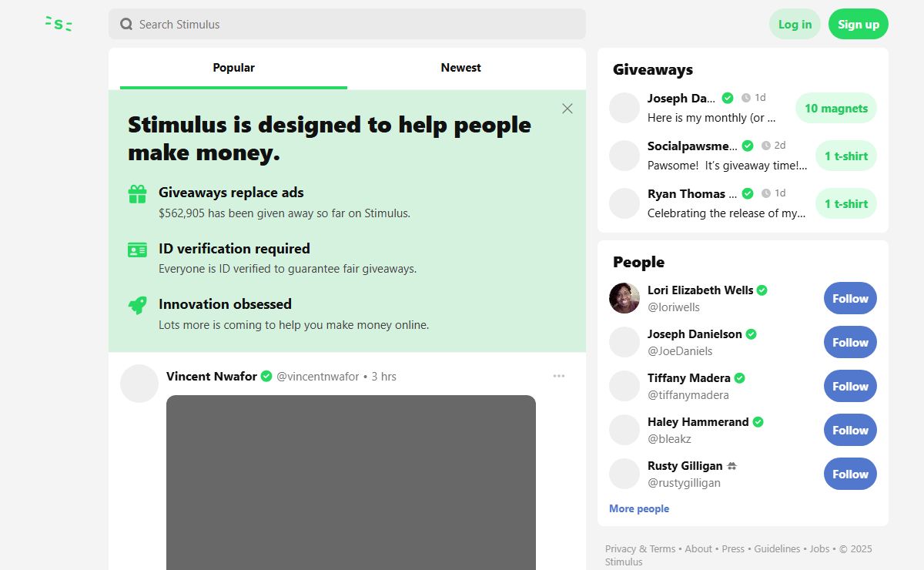Follow Lori Elizabeth Wells
Image resolution: width=924 pixels, height=570 pixels.
(x=850, y=299)
